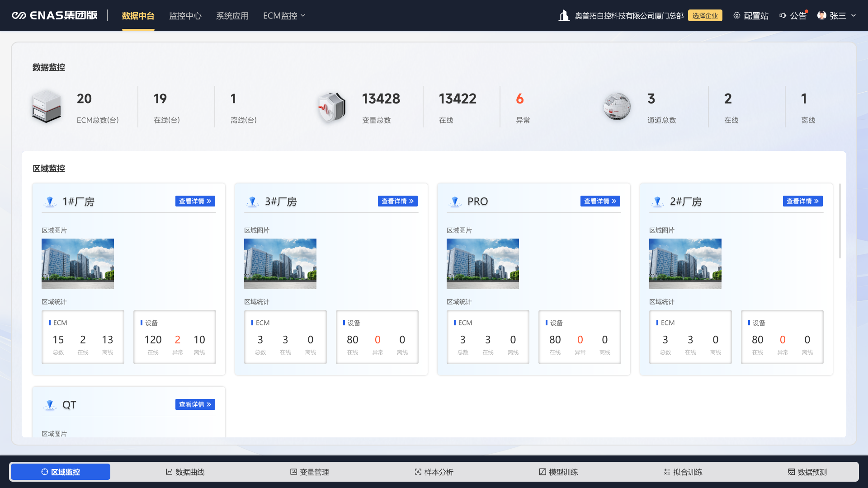Click the ENAS logo icon
Image resolution: width=868 pixels, height=488 pixels.
19,16
